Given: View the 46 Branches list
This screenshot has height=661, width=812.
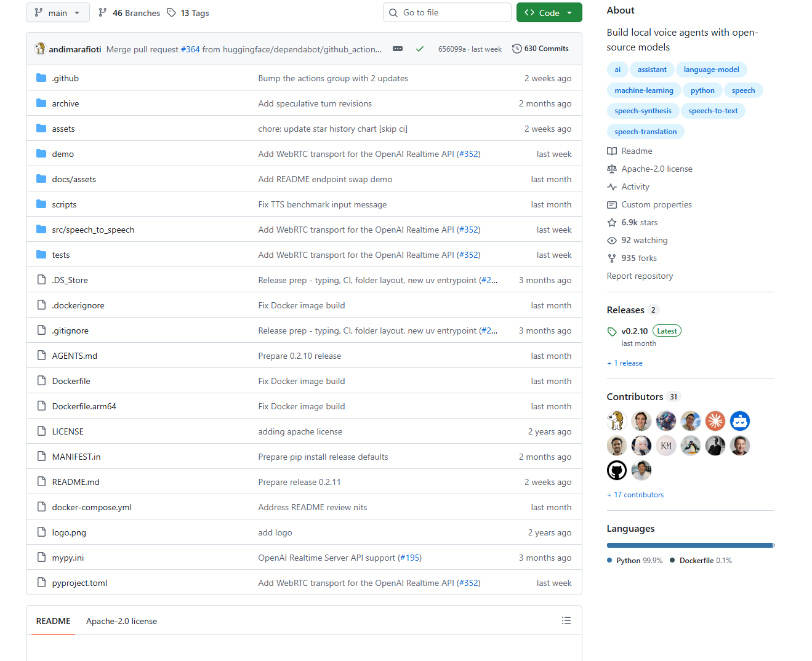Looking at the screenshot, I should [x=129, y=13].
